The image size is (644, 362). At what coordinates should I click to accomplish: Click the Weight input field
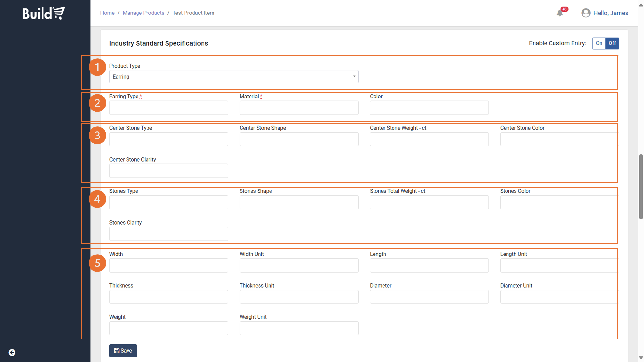pos(169,328)
